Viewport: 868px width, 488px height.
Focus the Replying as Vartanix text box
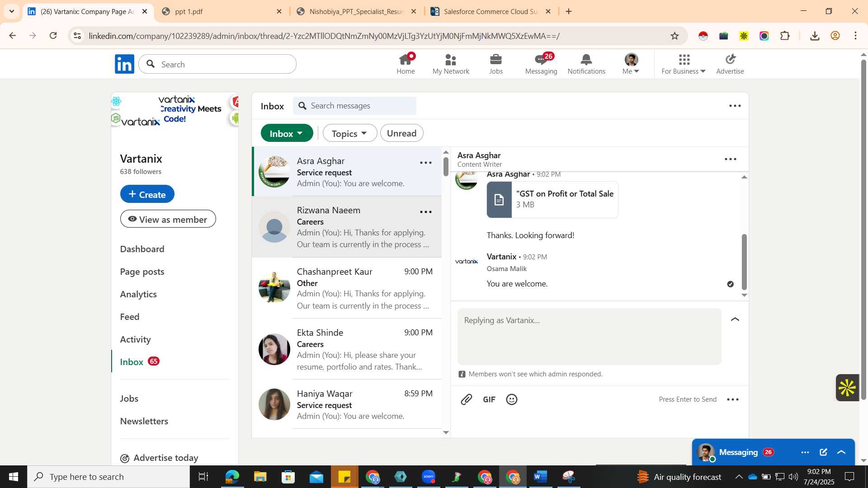[x=589, y=337]
